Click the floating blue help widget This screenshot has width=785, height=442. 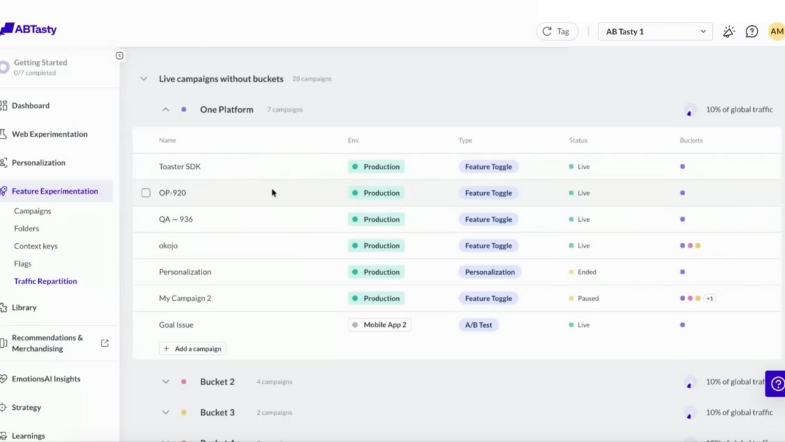(776, 384)
